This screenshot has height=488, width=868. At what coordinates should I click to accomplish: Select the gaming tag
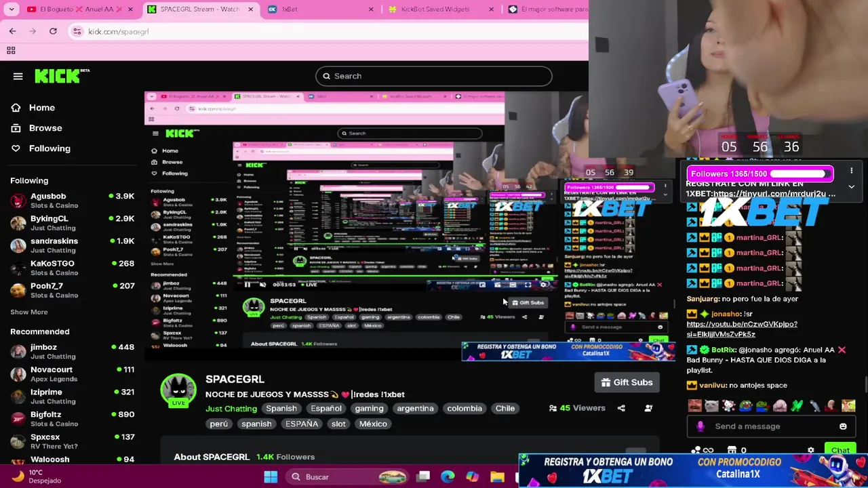370,408
